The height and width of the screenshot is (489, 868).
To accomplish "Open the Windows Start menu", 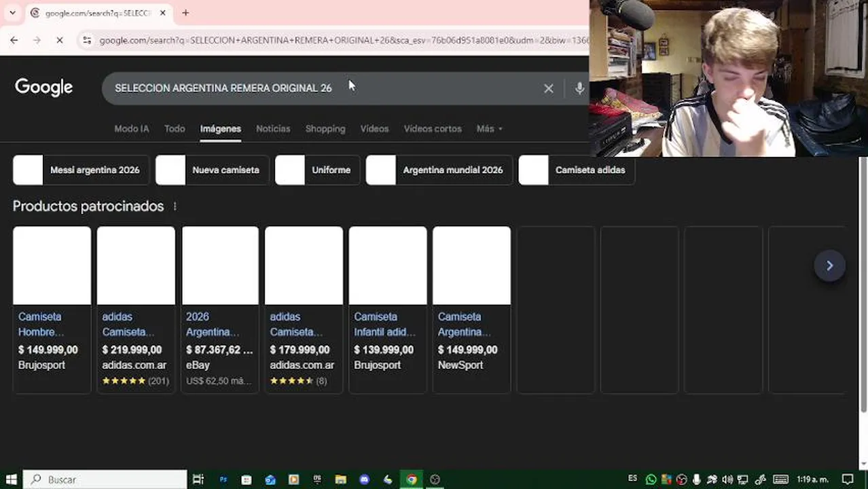I will [11, 479].
